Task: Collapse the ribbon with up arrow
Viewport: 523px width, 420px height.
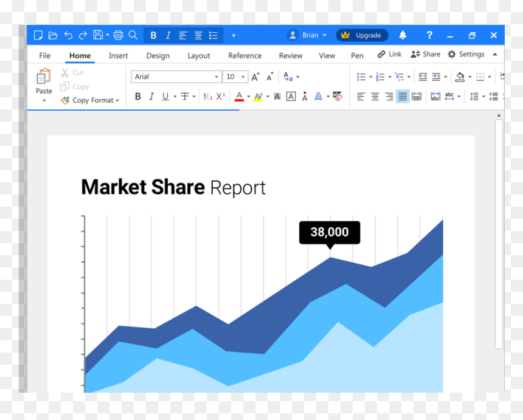Action: coord(494,54)
